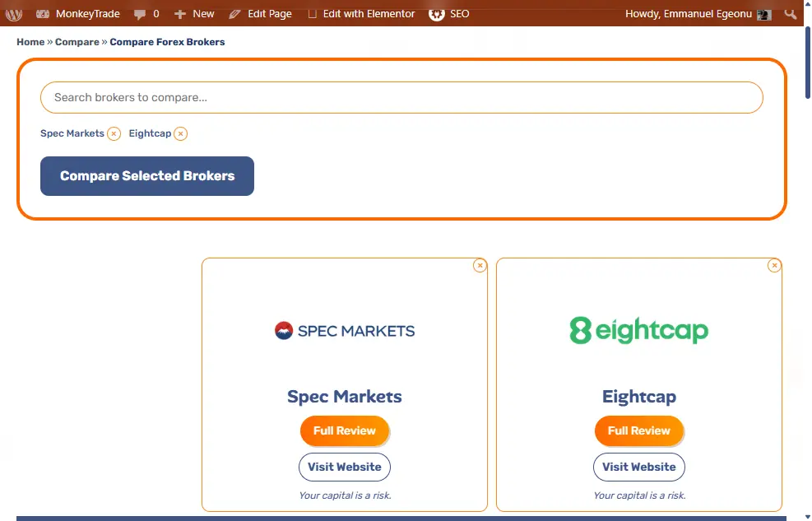This screenshot has height=521, width=812.
Task: Open the New content menu
Action: 194,14
